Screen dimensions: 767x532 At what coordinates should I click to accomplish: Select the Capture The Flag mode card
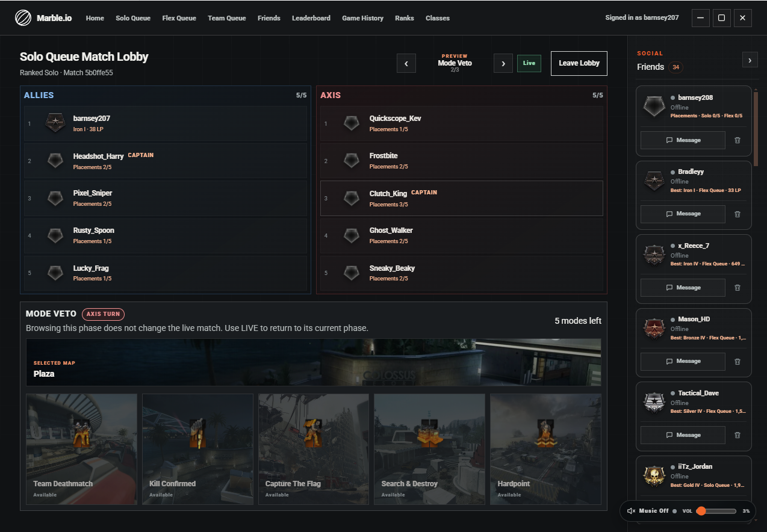coord(314,449)
